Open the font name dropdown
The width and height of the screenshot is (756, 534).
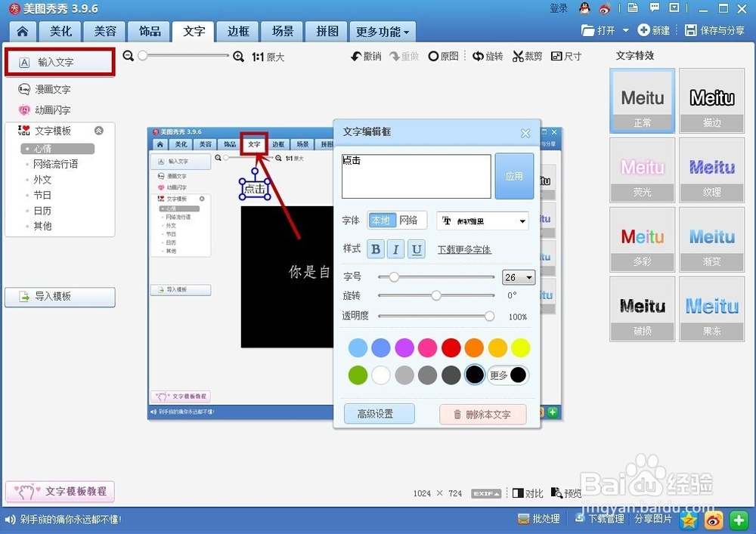pos(482,221)
